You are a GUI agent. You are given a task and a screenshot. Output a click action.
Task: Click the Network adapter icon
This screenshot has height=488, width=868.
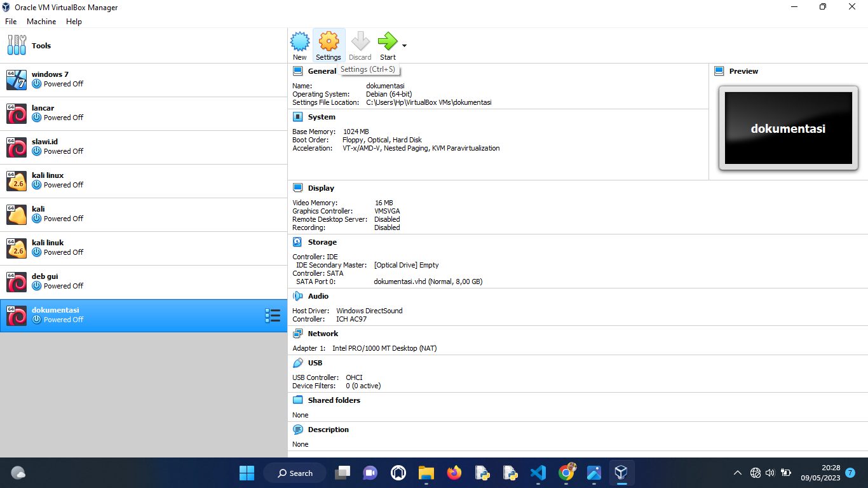pyautogui.click(x=297, y=334)
